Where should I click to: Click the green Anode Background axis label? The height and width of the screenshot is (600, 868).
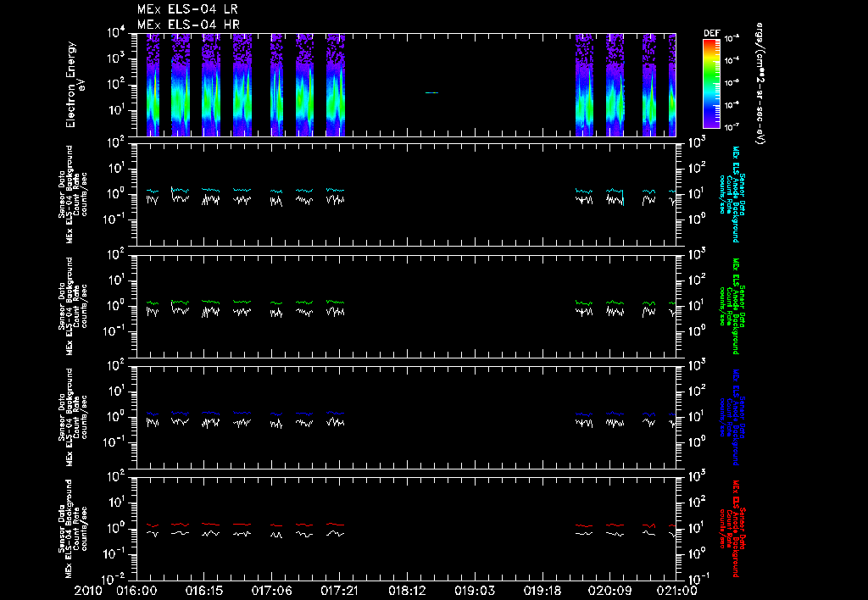(733, 306)
